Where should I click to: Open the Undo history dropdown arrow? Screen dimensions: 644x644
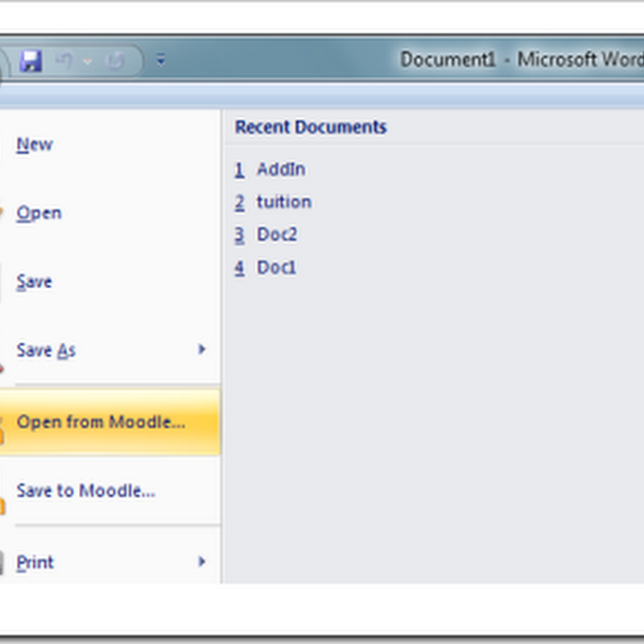(x=88, y=62)
